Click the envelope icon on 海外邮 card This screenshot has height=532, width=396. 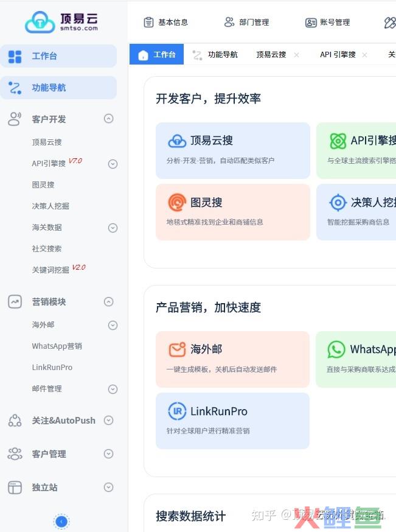pyautogui.click(x=177, y=349)
